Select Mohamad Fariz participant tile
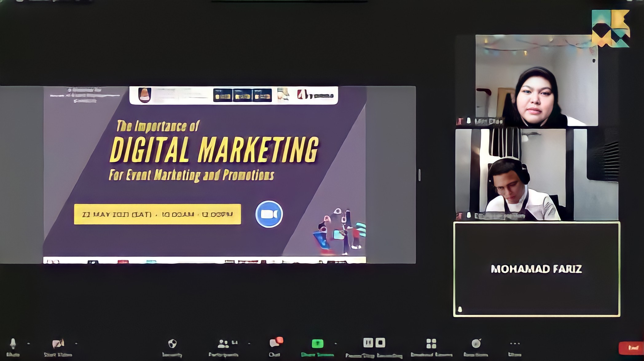The height and width of the screenshot is (361, 644). (x=536, y=269)
